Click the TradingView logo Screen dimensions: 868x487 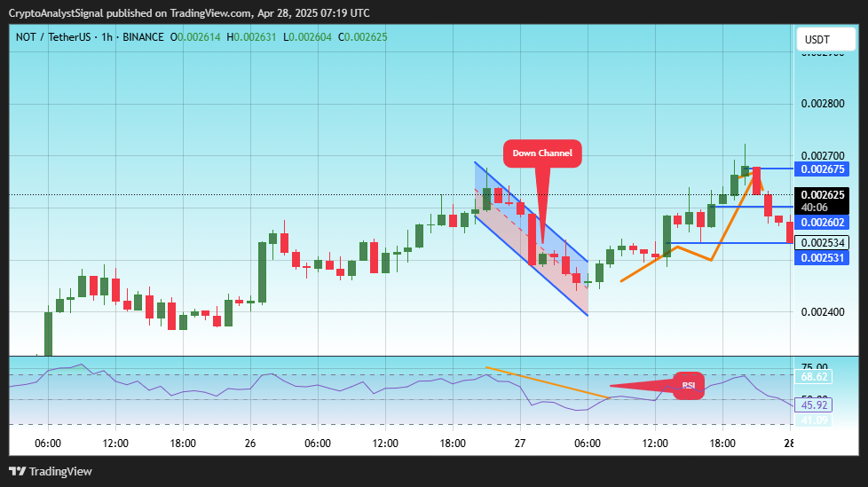point(51,472)
